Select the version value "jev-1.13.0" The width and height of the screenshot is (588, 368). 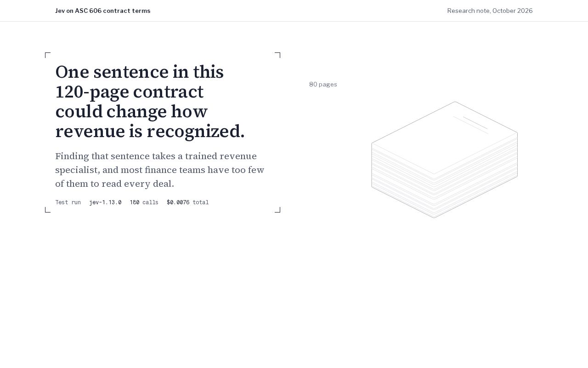105,202
